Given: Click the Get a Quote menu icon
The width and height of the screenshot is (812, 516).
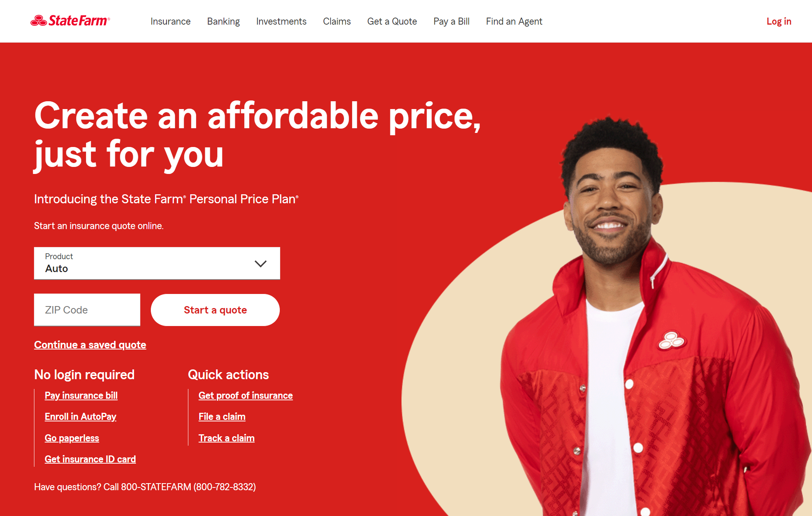Looking at the screenshot, I should click(392, 21).
